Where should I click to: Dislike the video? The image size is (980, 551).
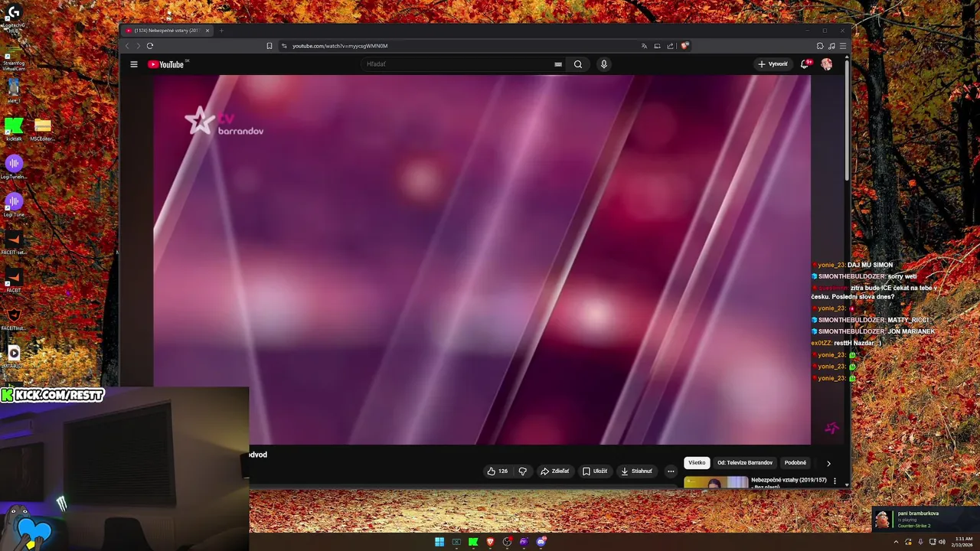523,471
